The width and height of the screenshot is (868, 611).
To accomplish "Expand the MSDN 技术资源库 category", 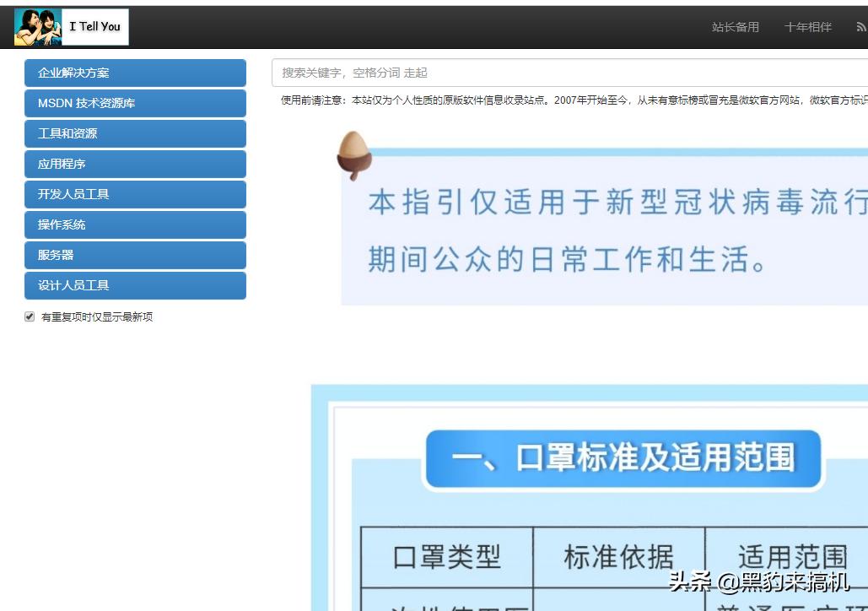I will [x=135, y=103].
